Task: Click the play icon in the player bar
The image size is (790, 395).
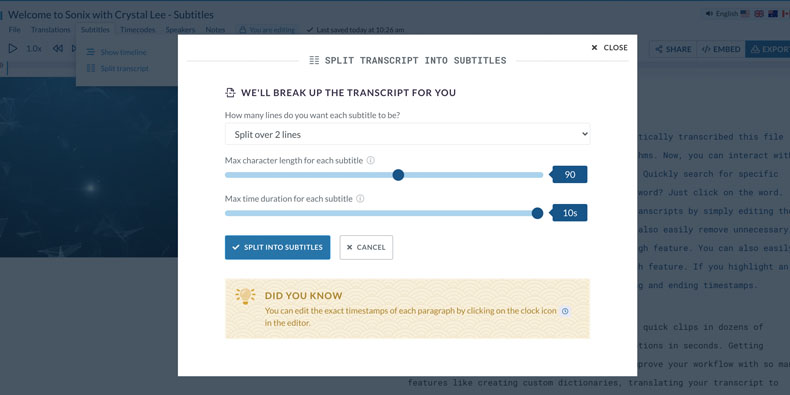Action: (x=13, y=48)
